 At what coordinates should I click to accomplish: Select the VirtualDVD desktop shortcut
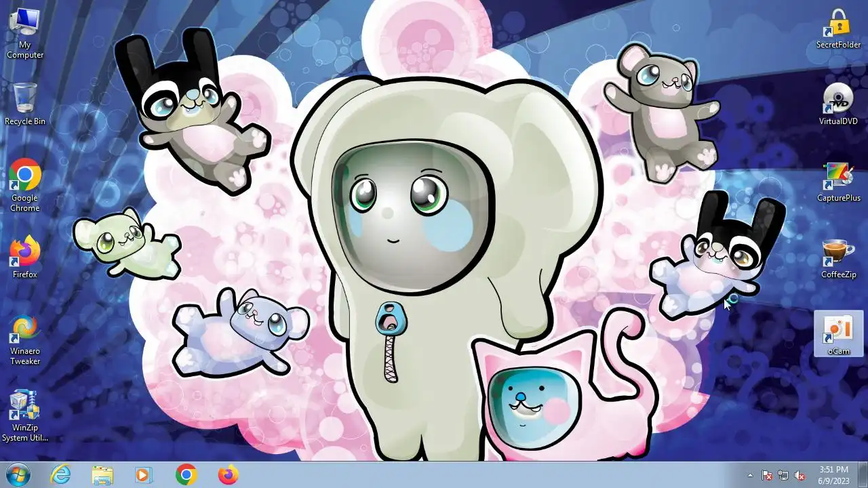click(838, 104)
